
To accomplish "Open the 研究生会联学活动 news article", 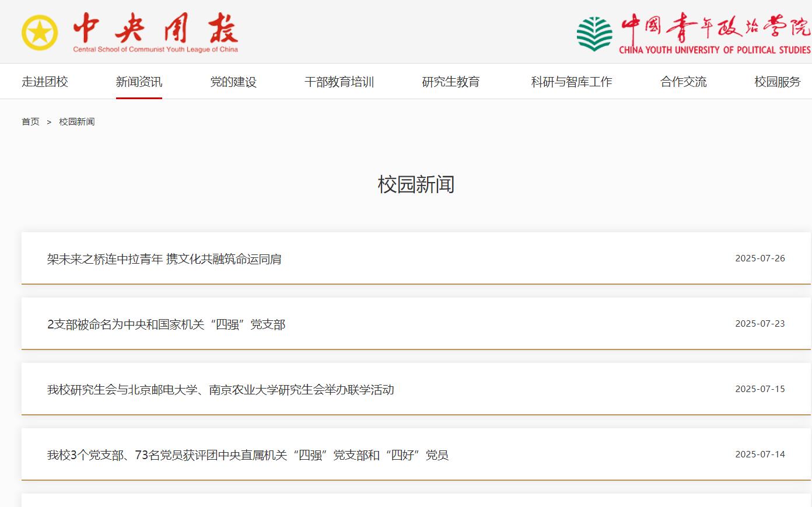I will pyautogui.click(x=220, y=390).
